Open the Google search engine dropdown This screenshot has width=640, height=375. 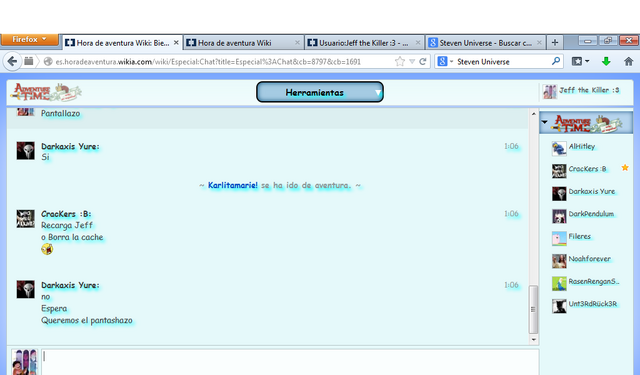click(x=445, y=62)
